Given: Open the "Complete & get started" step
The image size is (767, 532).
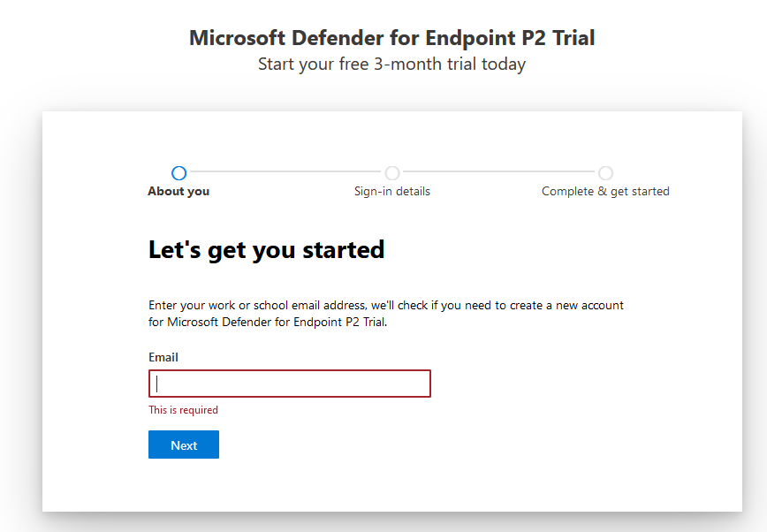Looking at the screenshot, I should (x=605, y=191).
